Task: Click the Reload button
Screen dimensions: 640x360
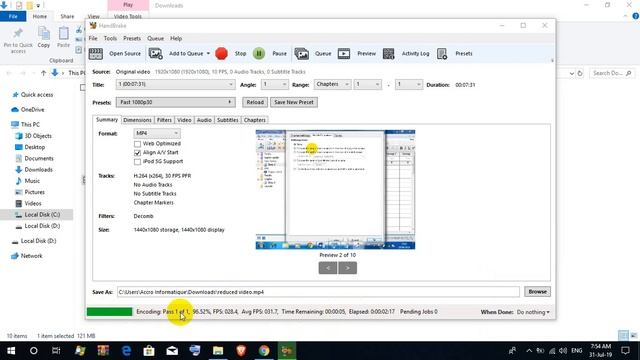Action: pos(255,102)
